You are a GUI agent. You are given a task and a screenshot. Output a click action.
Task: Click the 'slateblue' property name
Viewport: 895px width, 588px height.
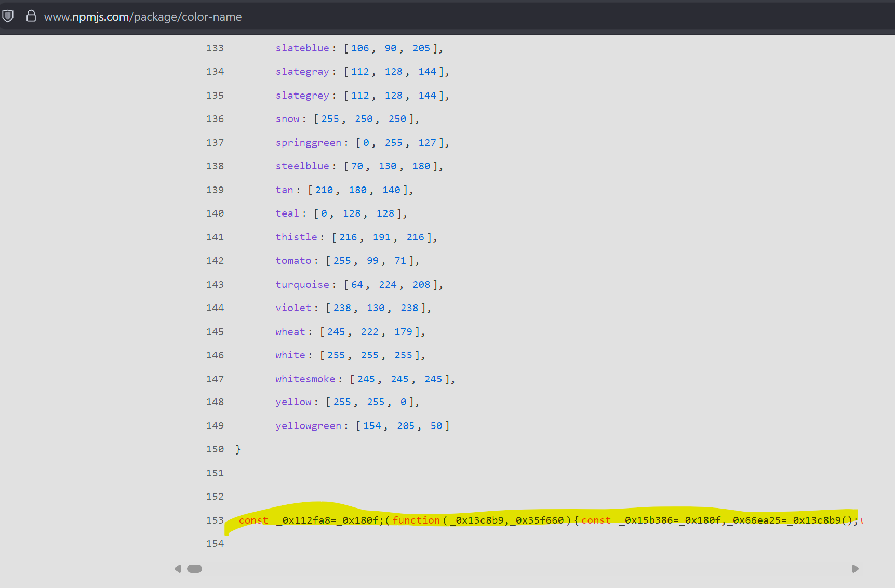click(302, 48)
